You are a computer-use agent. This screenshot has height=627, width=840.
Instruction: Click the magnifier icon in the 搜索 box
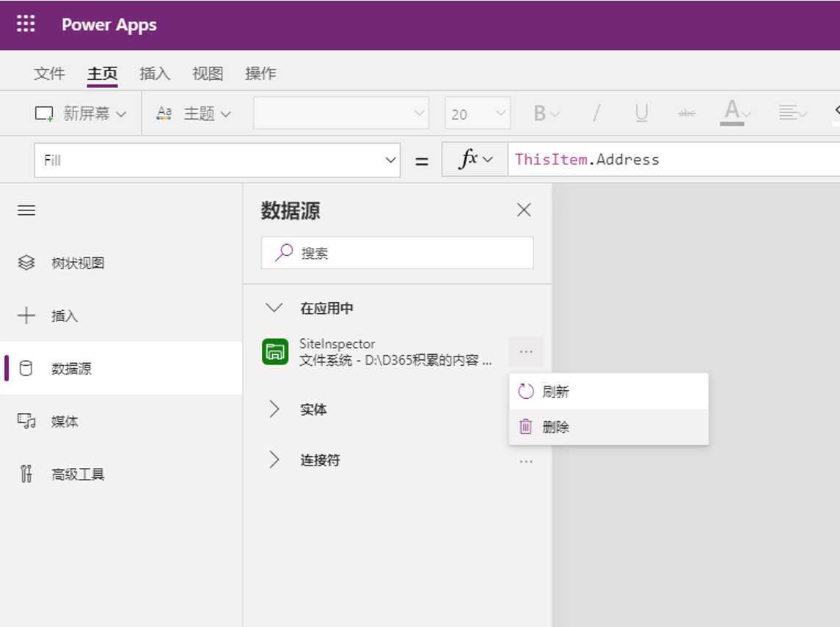pyautogui.click(x=284, y=252)
